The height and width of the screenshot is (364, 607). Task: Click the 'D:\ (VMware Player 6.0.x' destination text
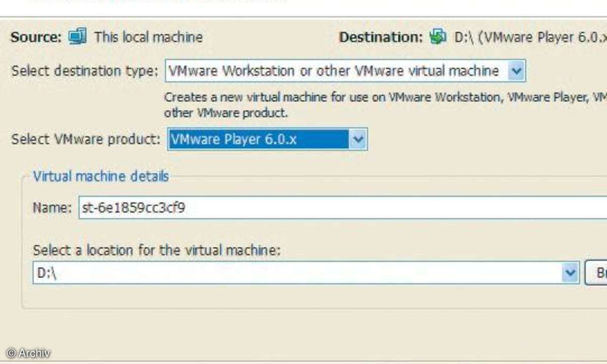click(530, 38)
